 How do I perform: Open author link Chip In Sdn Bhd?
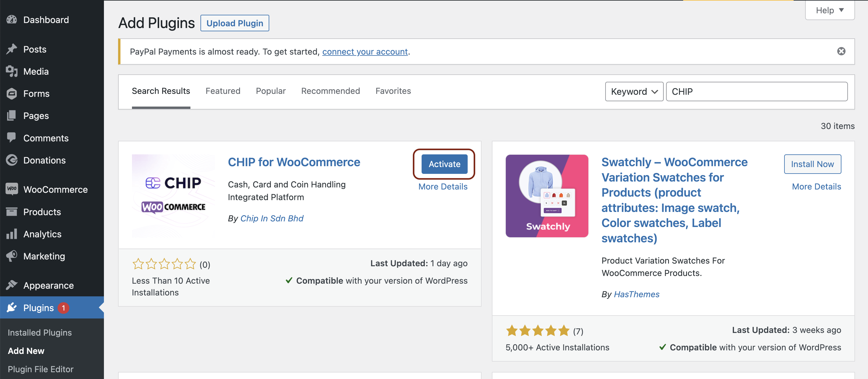[x=272, y=218]
